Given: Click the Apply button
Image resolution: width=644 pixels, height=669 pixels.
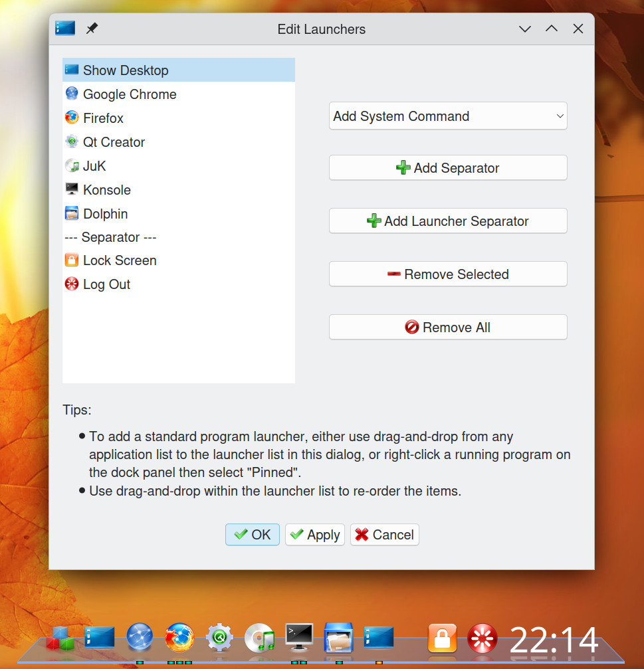Looking at the screenshot, I should (315, 535).
